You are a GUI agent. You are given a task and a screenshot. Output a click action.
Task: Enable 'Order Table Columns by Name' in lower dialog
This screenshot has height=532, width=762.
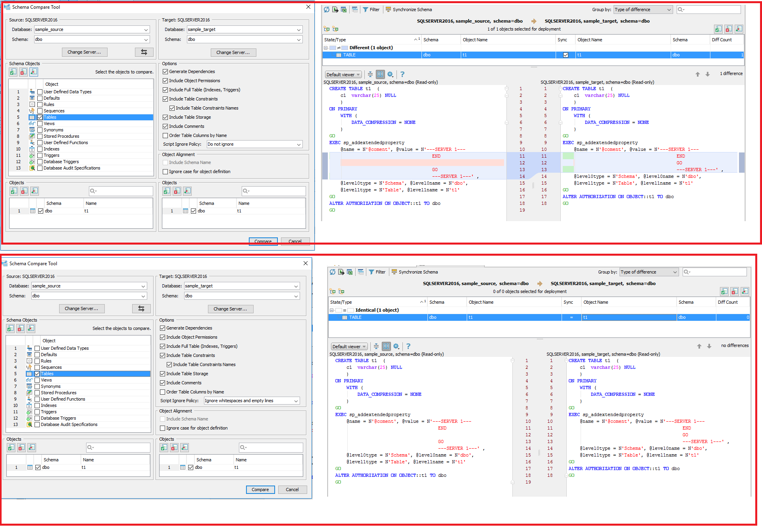pyautogui.click(x=163, y=392)
